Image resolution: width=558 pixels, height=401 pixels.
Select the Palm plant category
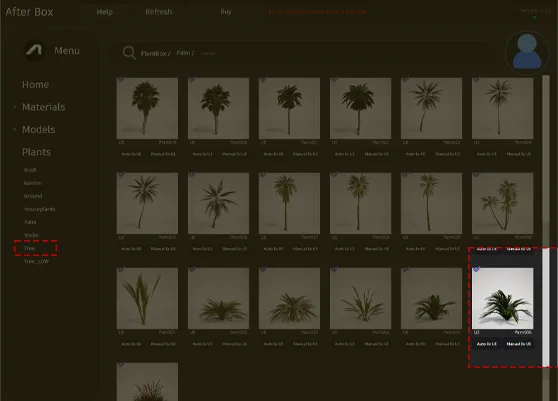pos(30,222)
